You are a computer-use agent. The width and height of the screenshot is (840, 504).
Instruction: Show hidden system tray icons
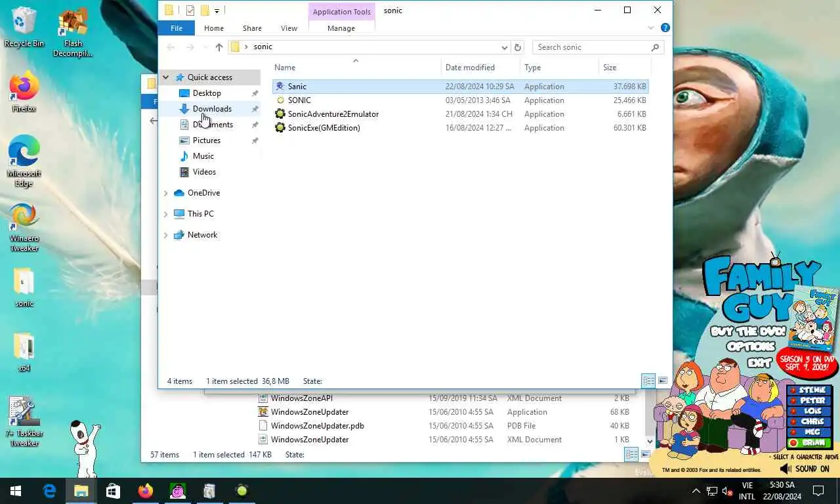696,491
